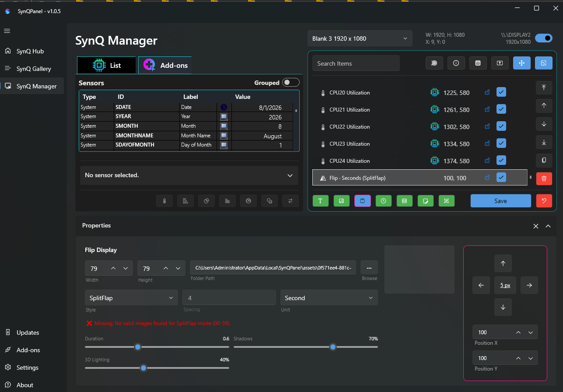This screenshot has height=392, width=563.
Task: Delete the selected item with red trash button
Action: (x=544, y=178)
